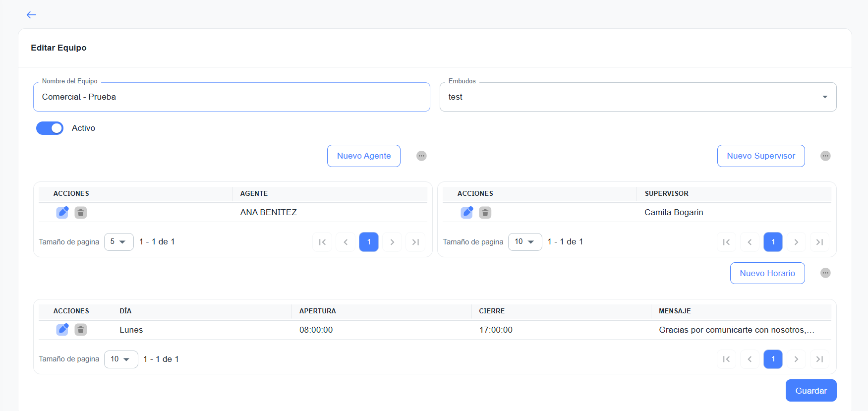Open the Embudos dropdown
This screenshot has height=411, width=868.
(x=637, y=97)
